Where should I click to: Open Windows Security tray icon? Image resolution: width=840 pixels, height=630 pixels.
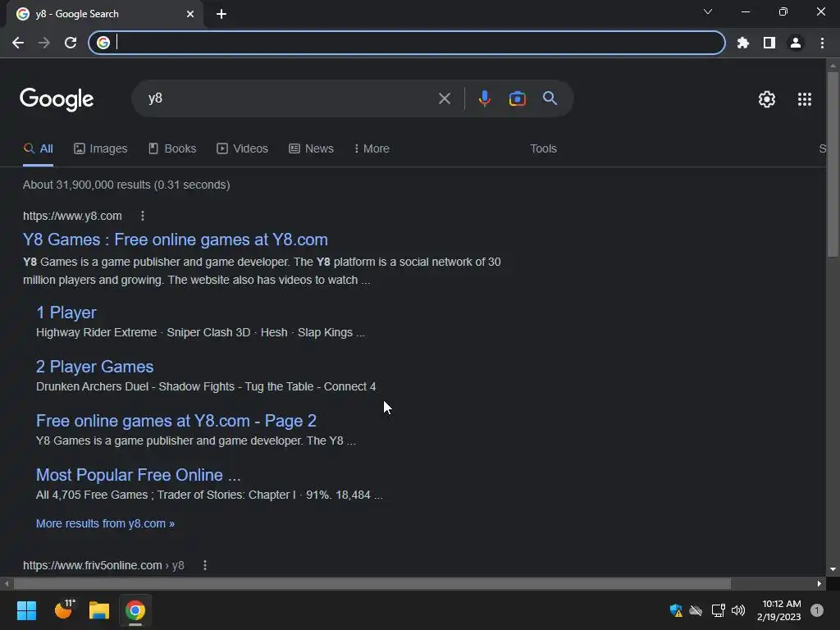click(x=676, y=610)
